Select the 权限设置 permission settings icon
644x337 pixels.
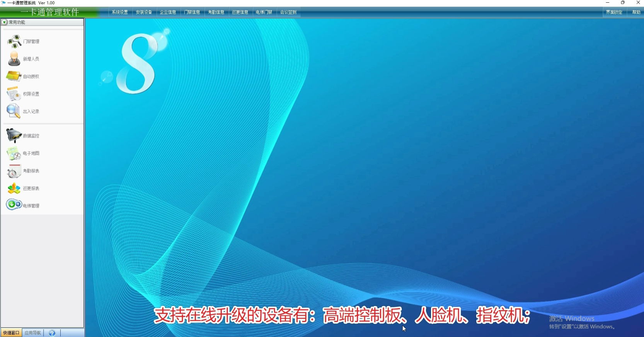(14, 94)
